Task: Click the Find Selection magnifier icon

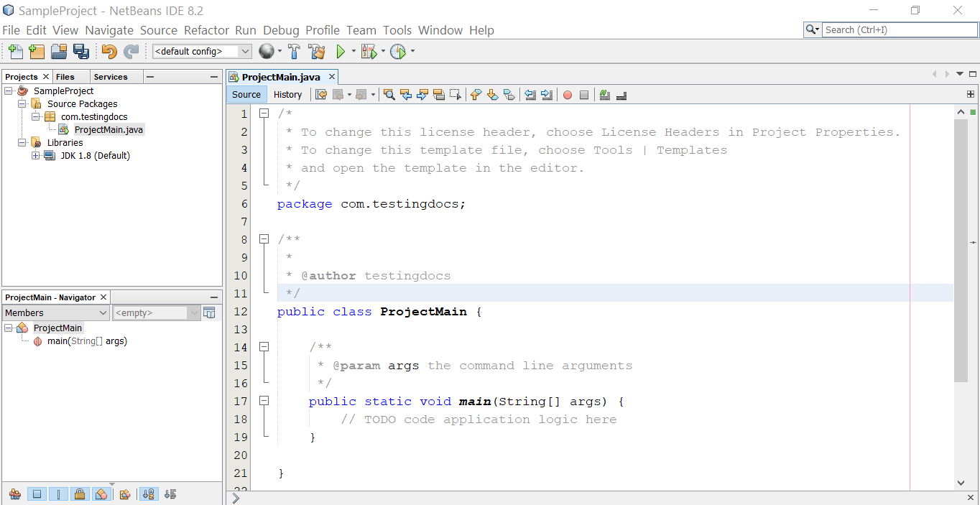Action: (x=389, y=95)
